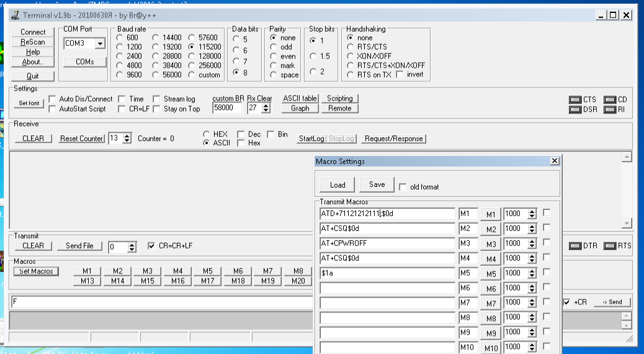Select the 9600 baud rate option

pos(120,75)
